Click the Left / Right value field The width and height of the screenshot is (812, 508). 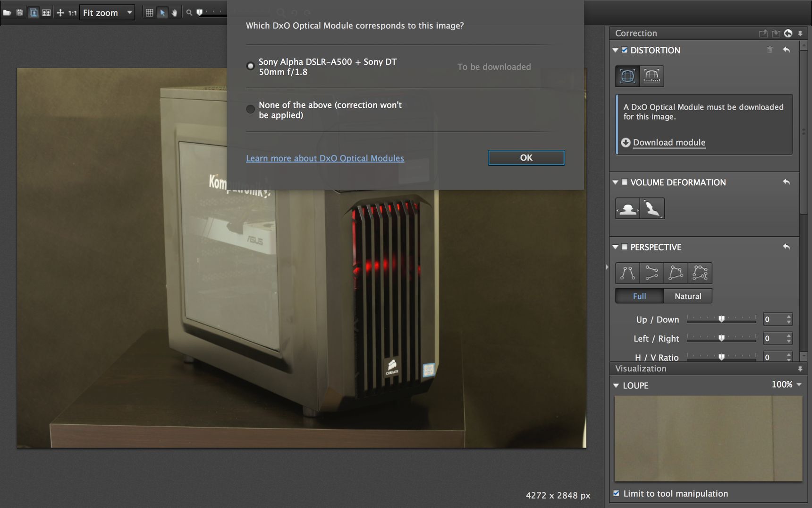pos(774,338)
